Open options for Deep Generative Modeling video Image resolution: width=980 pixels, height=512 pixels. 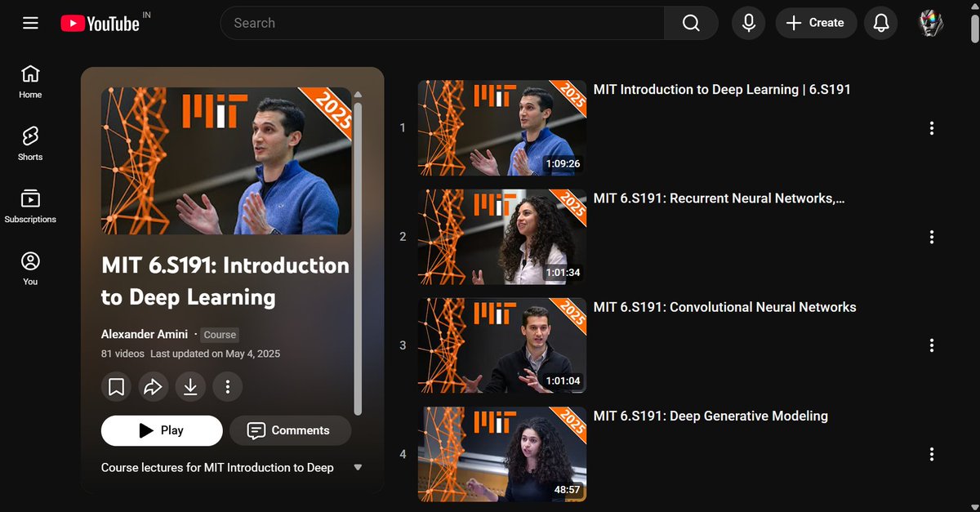(932, 454)
